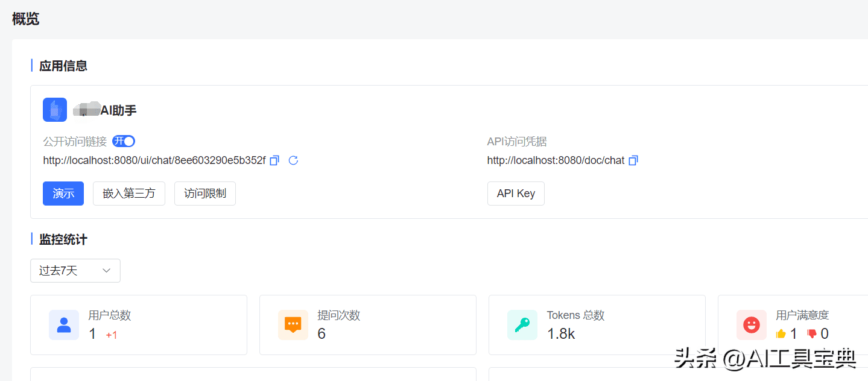Toggle off the 公开访问链接 switch
868x381 pixels.
click(124, 141)
